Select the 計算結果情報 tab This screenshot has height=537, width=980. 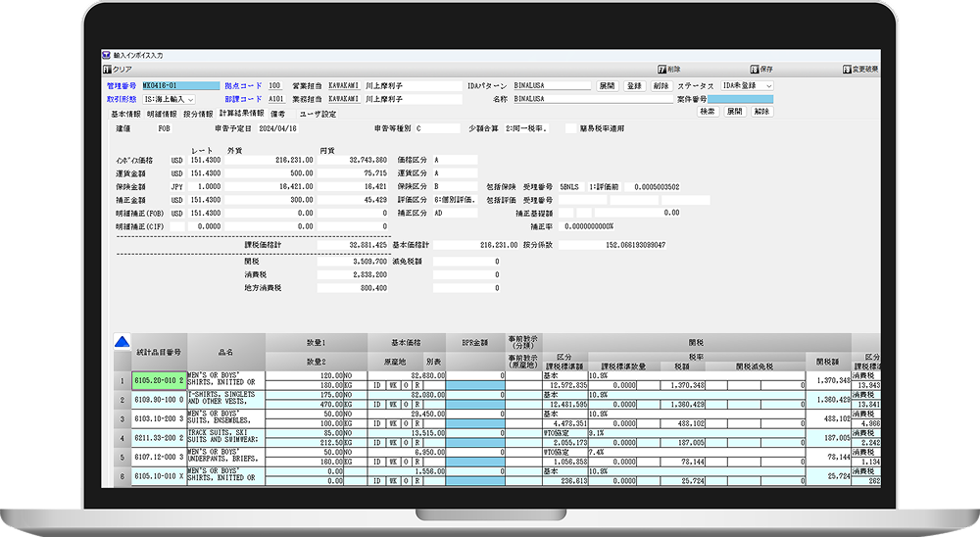241,114
